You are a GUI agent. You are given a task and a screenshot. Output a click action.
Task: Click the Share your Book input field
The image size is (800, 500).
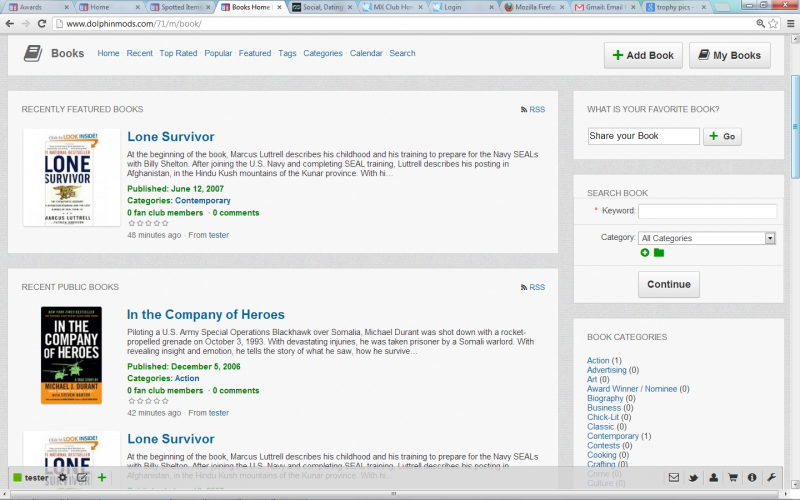pos(643,136)
